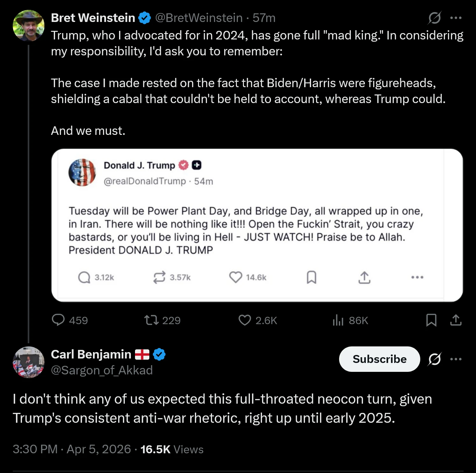Repost Bret Weinstein's tweet
Image resolution: width=476 pixels, height=473 pixels.
pos(151,320)
